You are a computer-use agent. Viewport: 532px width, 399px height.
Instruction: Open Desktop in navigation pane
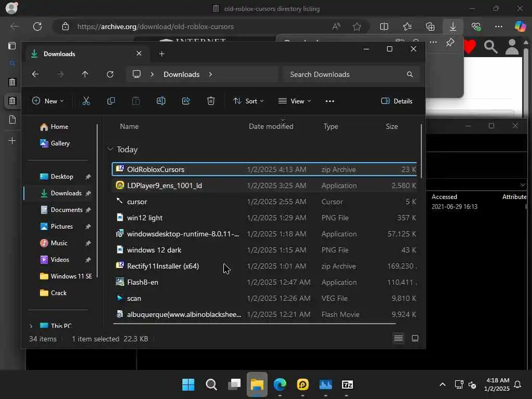pos(61,177)
